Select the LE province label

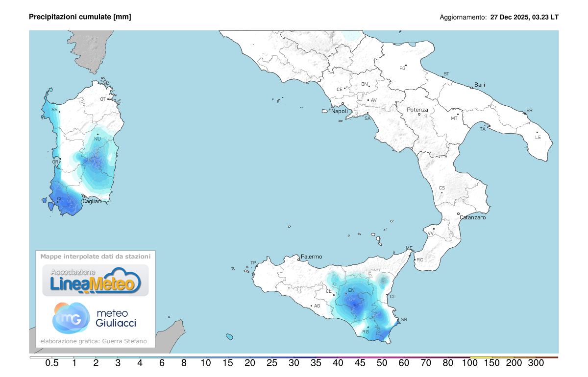point(538,137)
